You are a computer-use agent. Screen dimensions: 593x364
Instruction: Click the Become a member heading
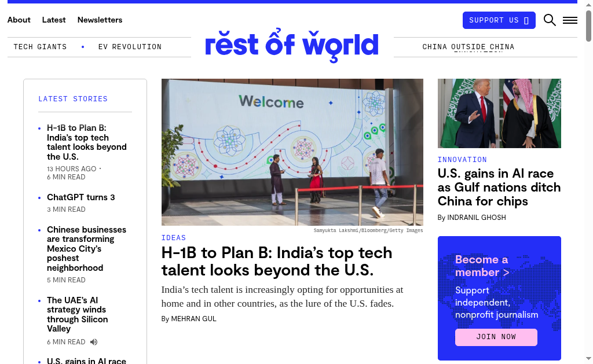pos(482,266)
